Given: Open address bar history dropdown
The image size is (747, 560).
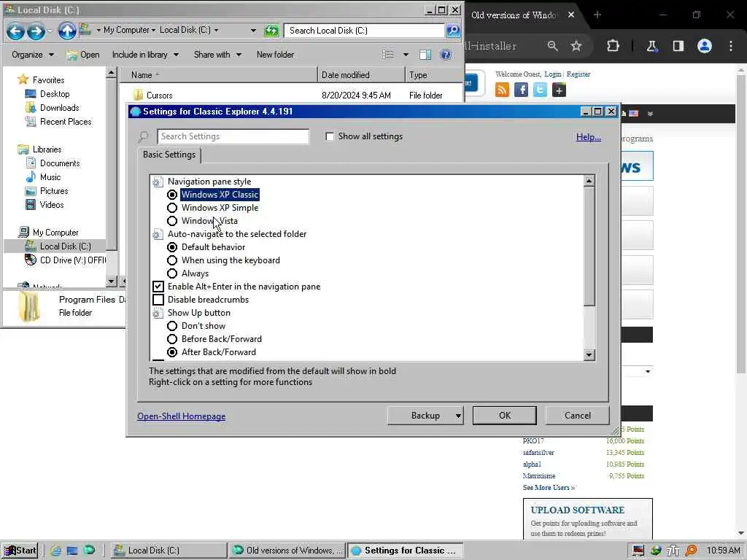Looking at the screenshot, I should pyautogui.click(x=253, y=31).
